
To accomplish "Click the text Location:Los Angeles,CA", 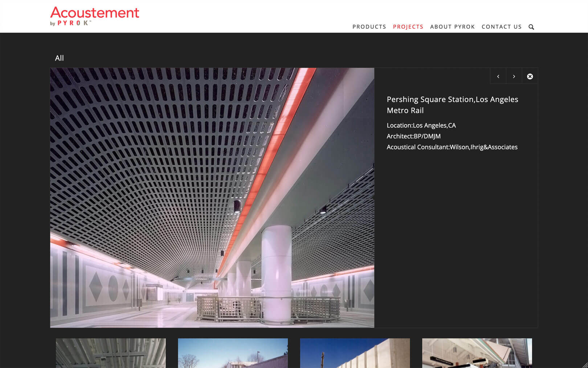I will click(x=421, y=125).
